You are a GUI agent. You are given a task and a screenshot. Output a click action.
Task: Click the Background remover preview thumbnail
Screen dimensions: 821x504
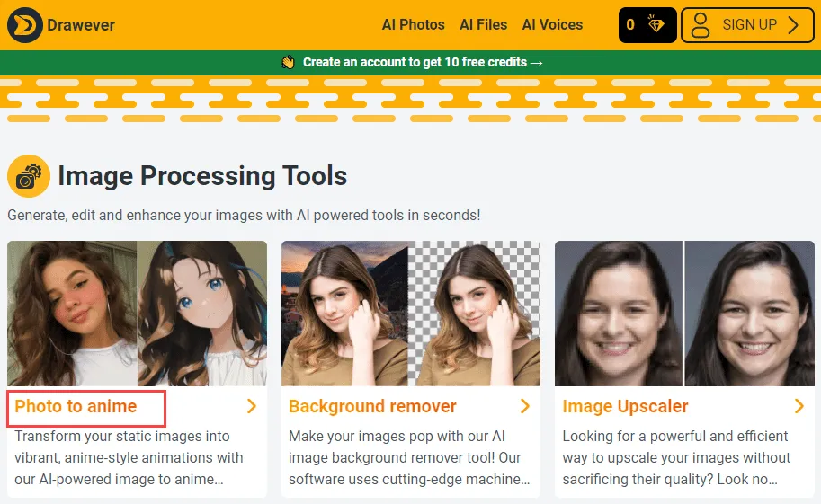click(x=410, y=313)
